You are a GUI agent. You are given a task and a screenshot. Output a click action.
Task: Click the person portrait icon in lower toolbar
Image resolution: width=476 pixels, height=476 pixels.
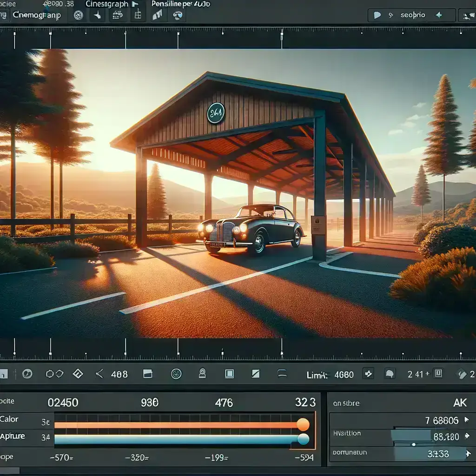(x=202, y=374)
